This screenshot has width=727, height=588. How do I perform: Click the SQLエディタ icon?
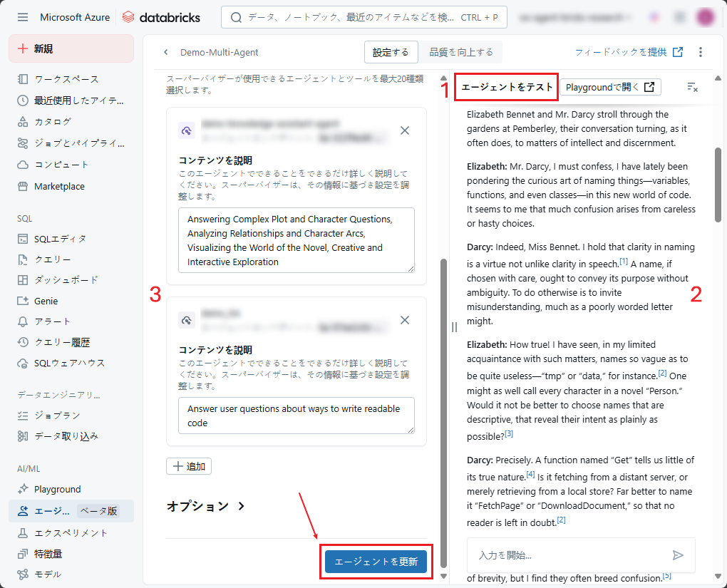pyautogui.click(x=23, y=239)
